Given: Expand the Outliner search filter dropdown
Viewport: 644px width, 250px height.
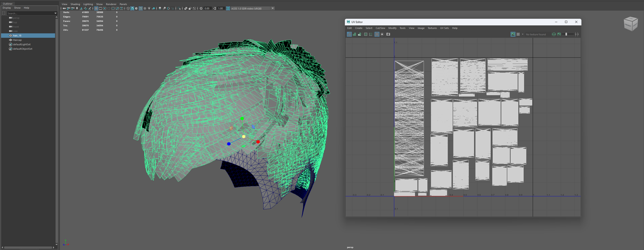Looking at the screenshot, I should coord(55,13).
